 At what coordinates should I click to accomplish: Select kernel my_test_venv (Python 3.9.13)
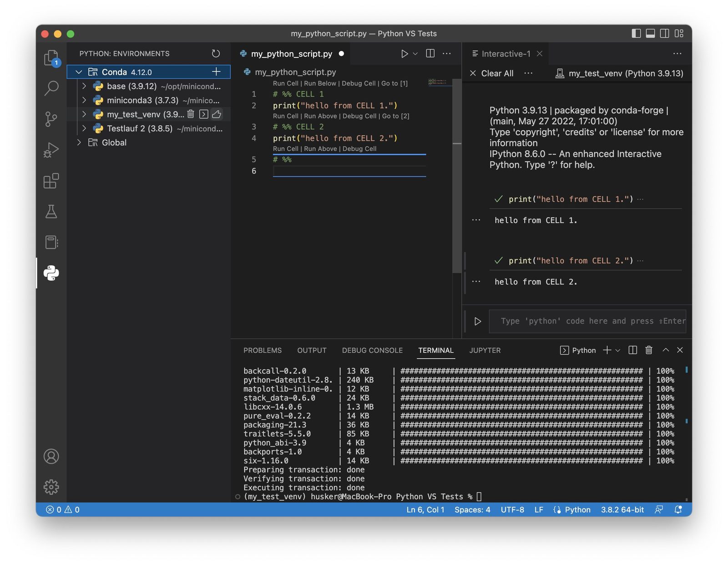tap(619, 73)
